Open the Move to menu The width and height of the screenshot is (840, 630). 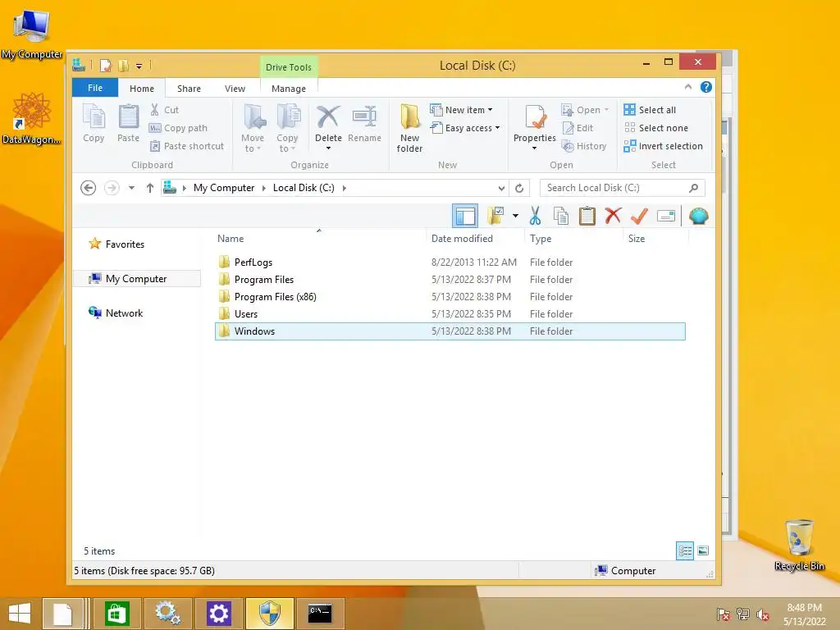253,129
